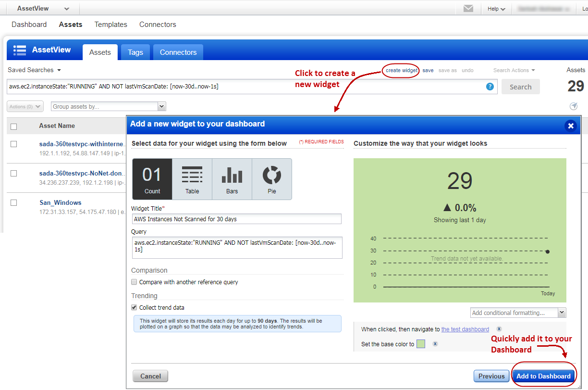Screen dimensions: 588x390
Task: Cancel the widget dialog
Action: 150,376
